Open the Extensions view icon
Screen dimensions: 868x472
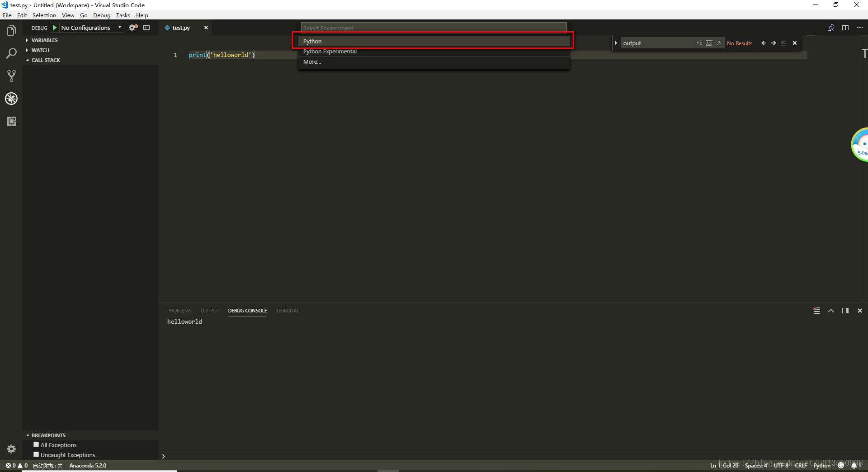click(11, 121)
